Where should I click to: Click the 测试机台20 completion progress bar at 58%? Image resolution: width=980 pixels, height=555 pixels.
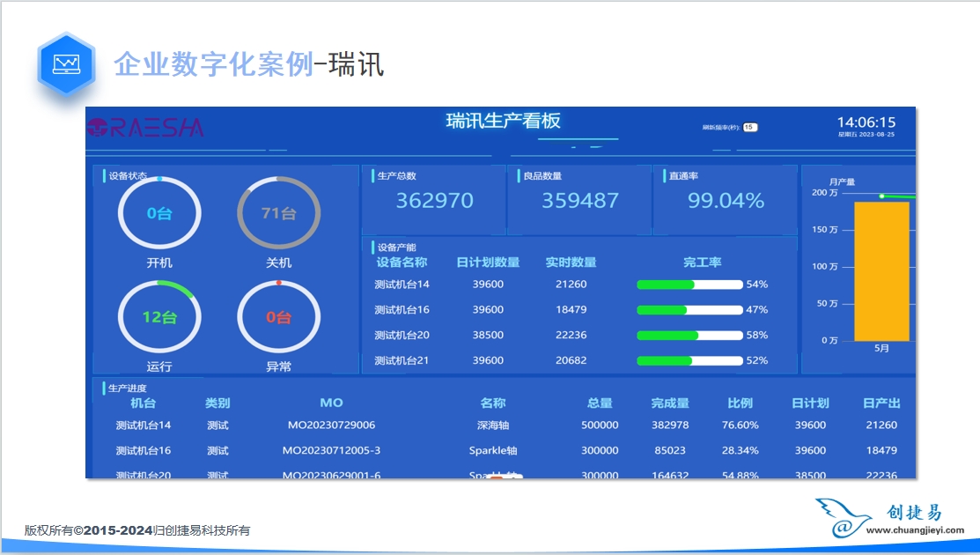click(x=689, y=336)
